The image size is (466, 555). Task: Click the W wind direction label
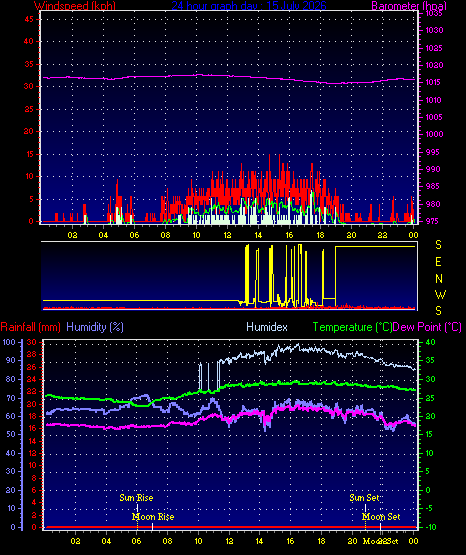[440, 294]
